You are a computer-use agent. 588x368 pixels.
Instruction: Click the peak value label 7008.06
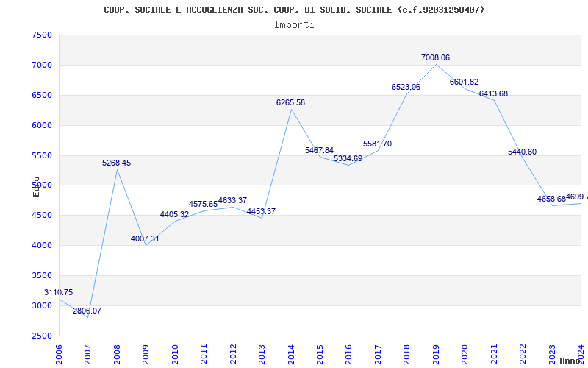click(x=435, y=58)
